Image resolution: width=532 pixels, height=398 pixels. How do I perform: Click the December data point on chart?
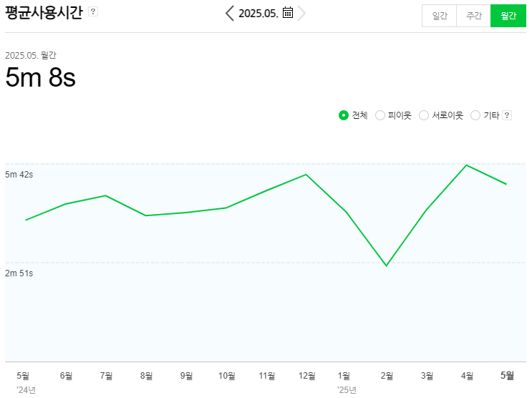click(x=306, y=175)
